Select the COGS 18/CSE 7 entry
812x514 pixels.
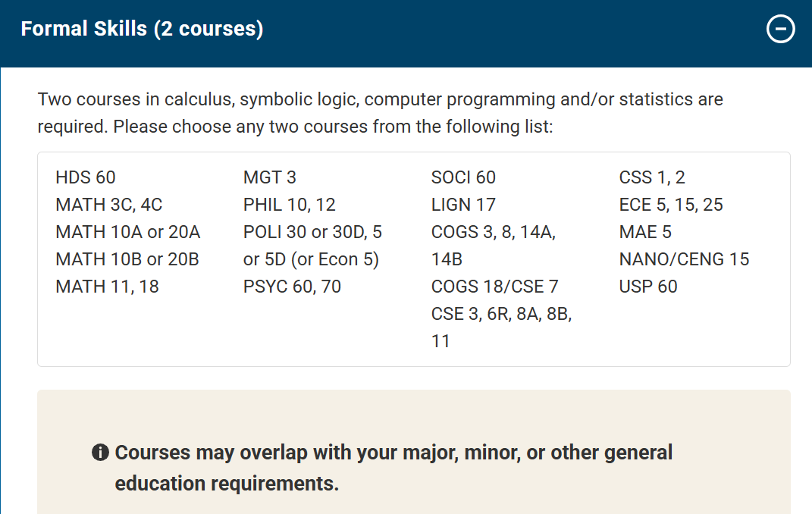494,287
